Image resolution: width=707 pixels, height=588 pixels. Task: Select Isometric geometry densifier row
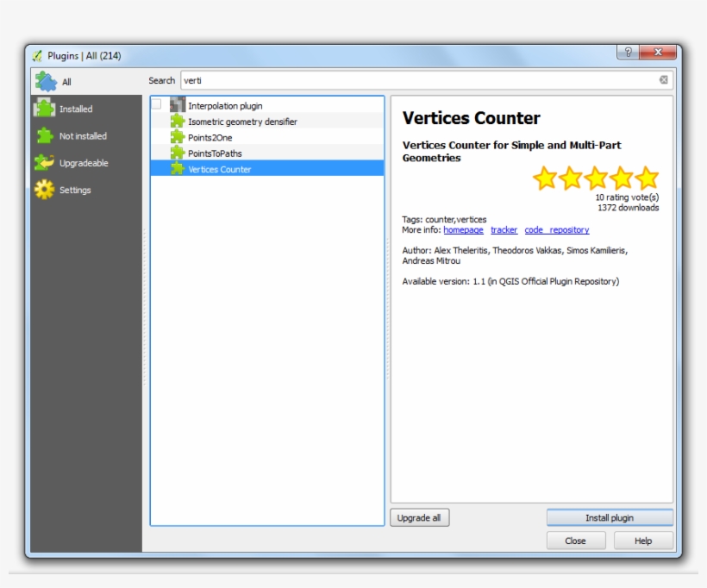267,122
